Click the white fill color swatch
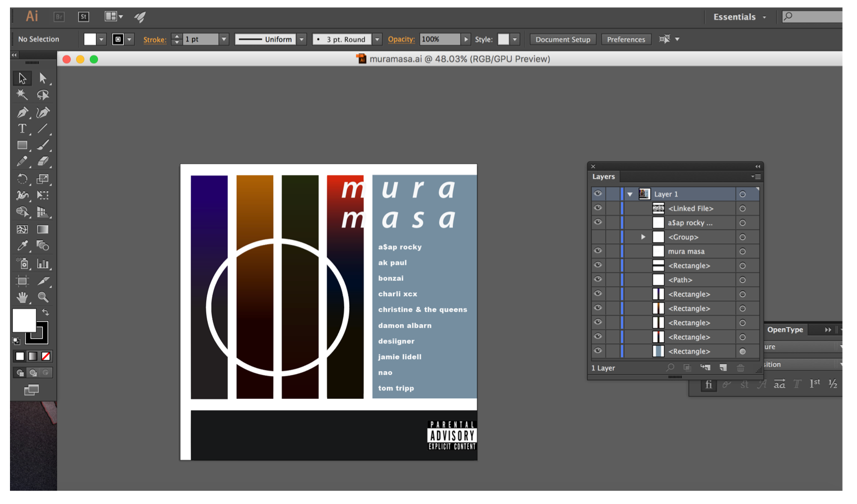 click(x=24, y=320)
